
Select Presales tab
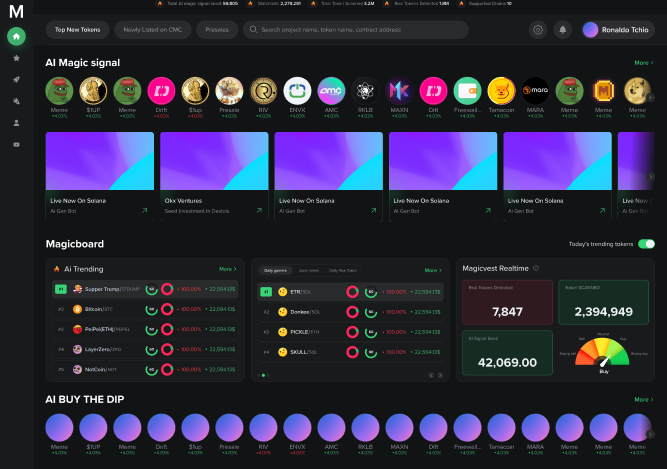(x=217, y=30)
